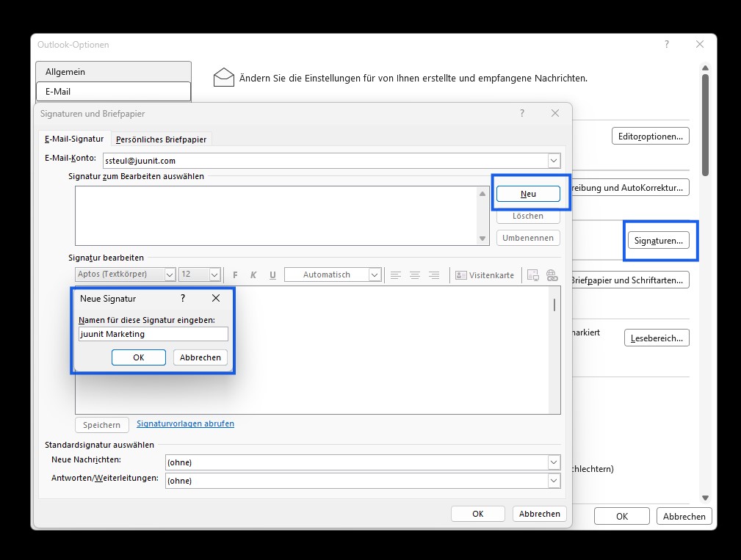
Task: Align signature text left
Action: coord(396,274)
